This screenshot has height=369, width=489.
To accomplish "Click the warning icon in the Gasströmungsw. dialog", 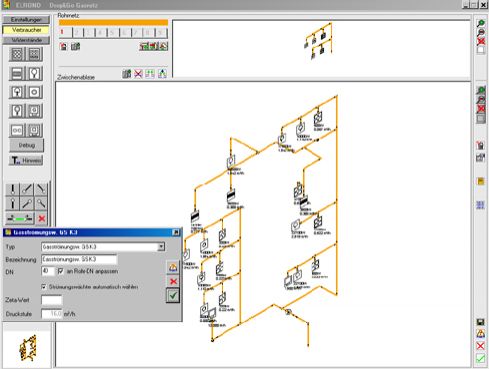I will 173,267.
